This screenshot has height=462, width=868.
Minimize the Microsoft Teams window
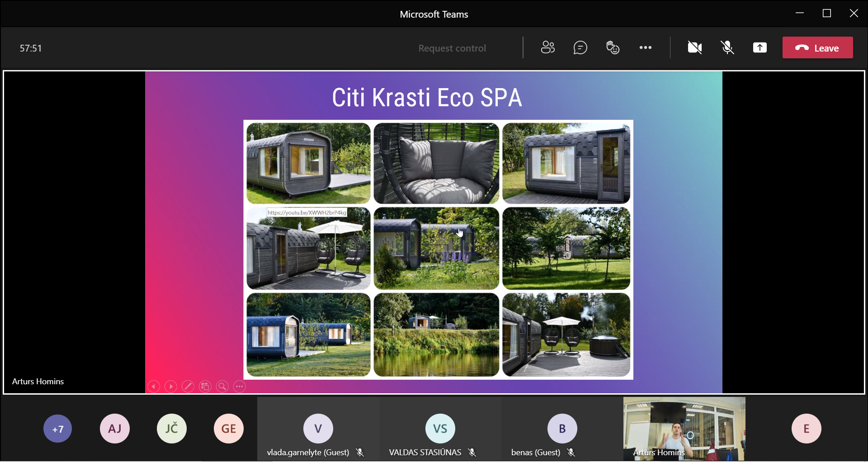pyautogui.click(x=800, y=13)
